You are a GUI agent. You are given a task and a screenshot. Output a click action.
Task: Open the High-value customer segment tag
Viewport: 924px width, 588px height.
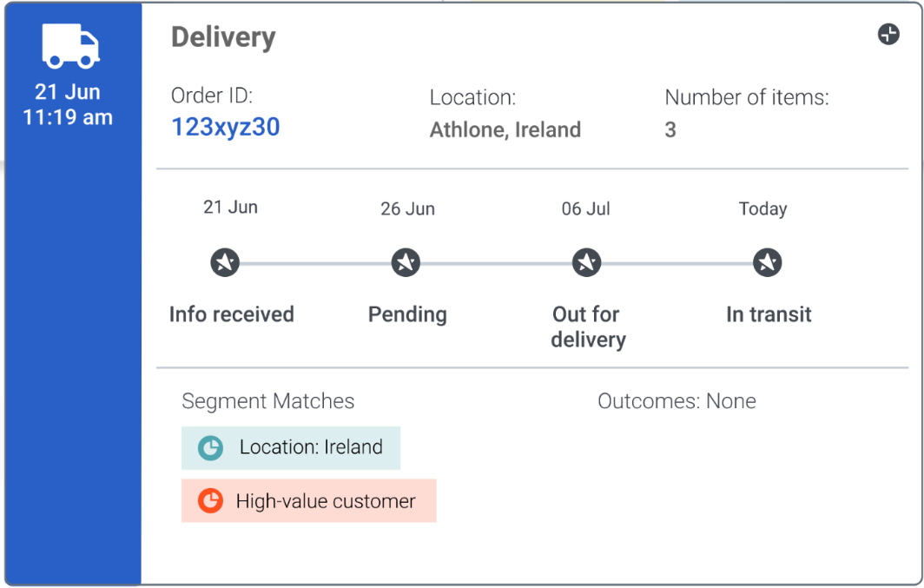(x=309, y=501)
